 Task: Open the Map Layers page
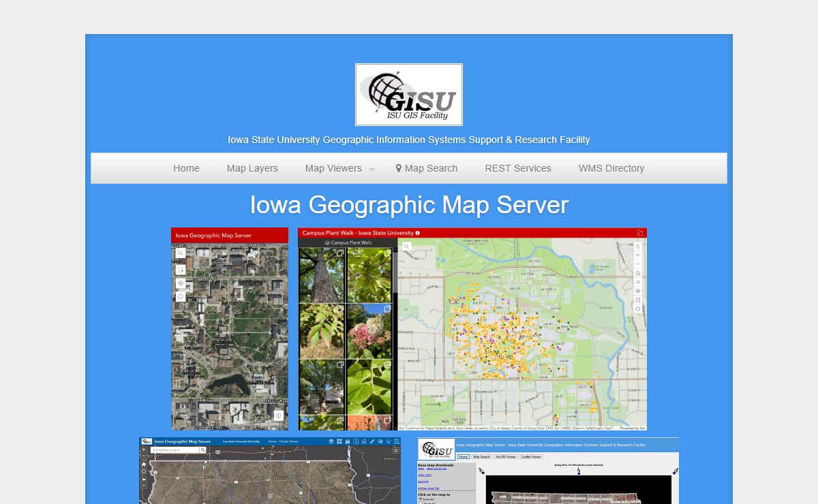click(x=252, y=168)
